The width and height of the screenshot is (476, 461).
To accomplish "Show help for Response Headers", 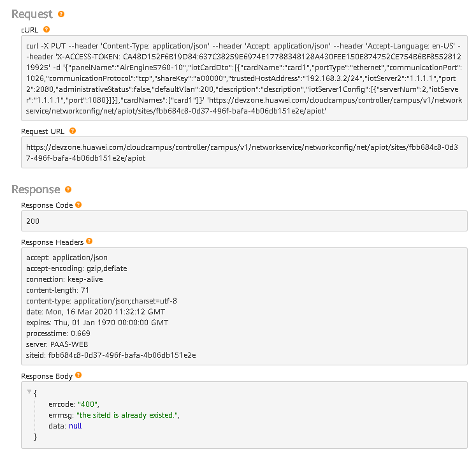I will tap(89, 241).
